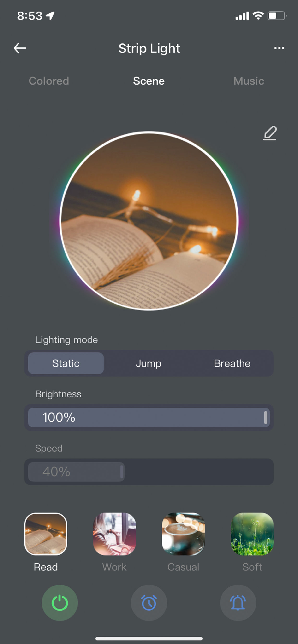The height and width of the screenshot is (644, 298).
Task: Tap the back arrow icon
Action: pos(20,48)
